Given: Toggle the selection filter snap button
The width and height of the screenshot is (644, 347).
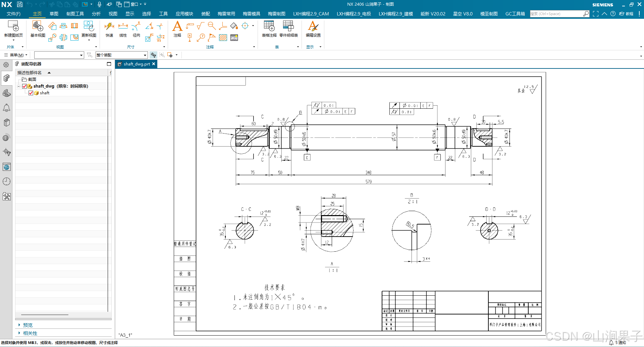Looking at the screenshot, I should [153, 55].
